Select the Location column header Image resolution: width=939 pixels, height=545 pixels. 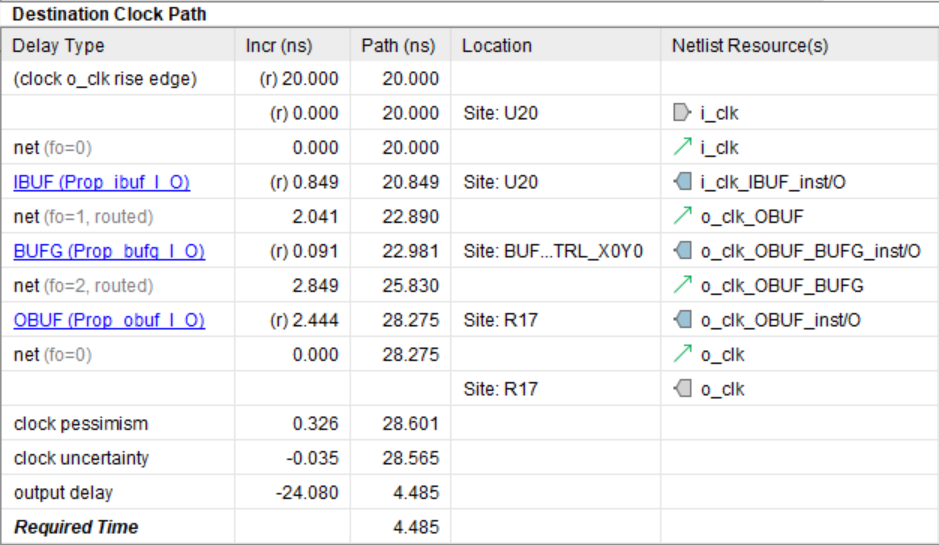click(x=497, y=46)
